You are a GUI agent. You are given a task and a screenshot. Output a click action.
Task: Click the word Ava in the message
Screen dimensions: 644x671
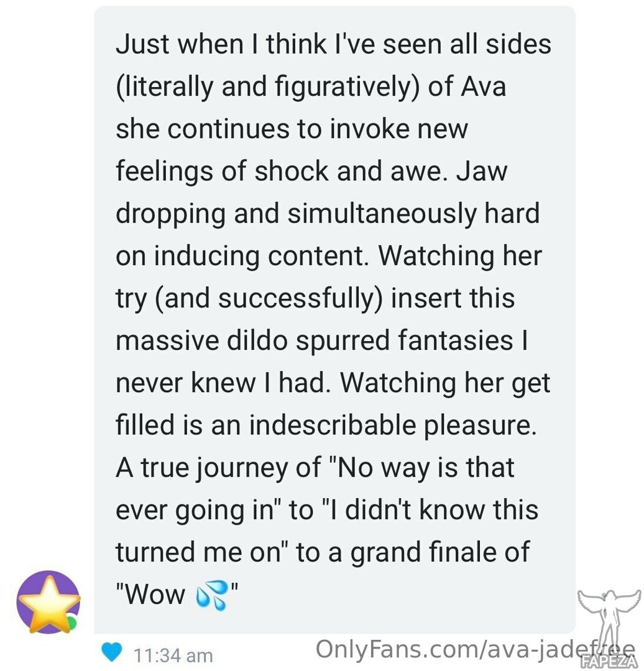tap(484, 86)
